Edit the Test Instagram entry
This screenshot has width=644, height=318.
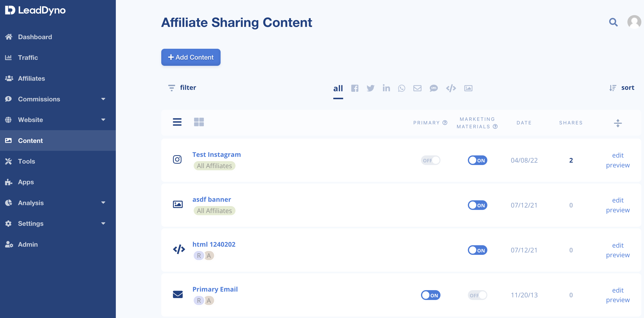pos(618,155)
